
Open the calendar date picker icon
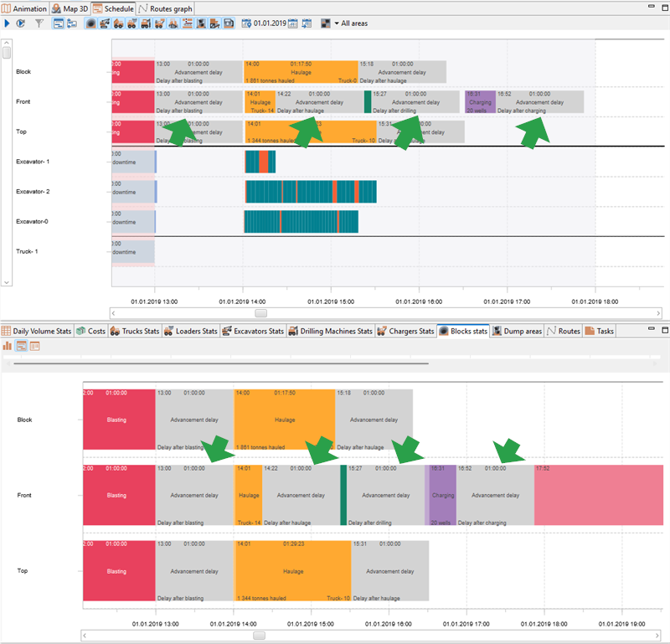[292, 23]
